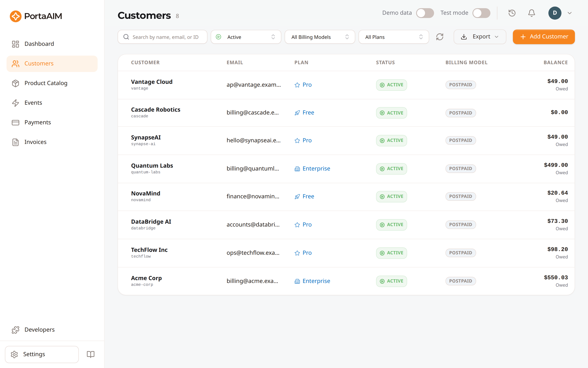Click the SynapseAI customer name
Screen dimensions: 588x368
pyautogui.click(x=146, y=137)
